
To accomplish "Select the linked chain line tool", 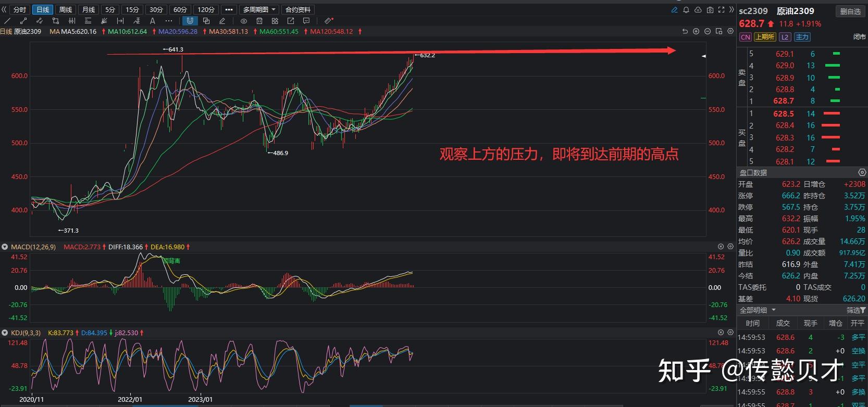I will coord(39,21).
